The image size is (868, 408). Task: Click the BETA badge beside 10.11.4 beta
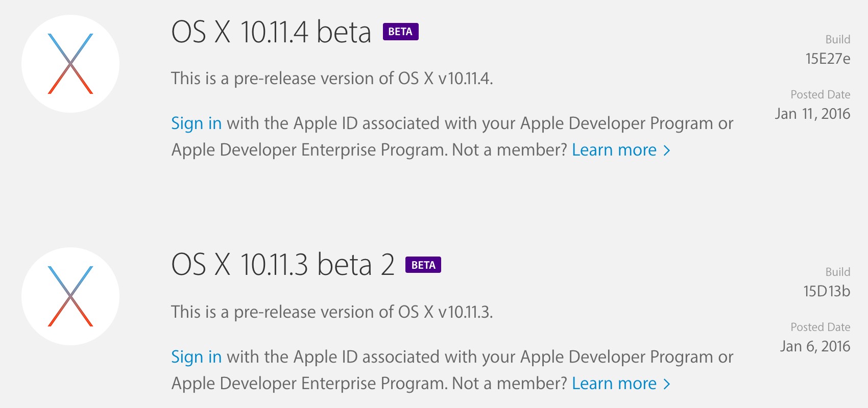pyautogui.click(x=401, y=32)
